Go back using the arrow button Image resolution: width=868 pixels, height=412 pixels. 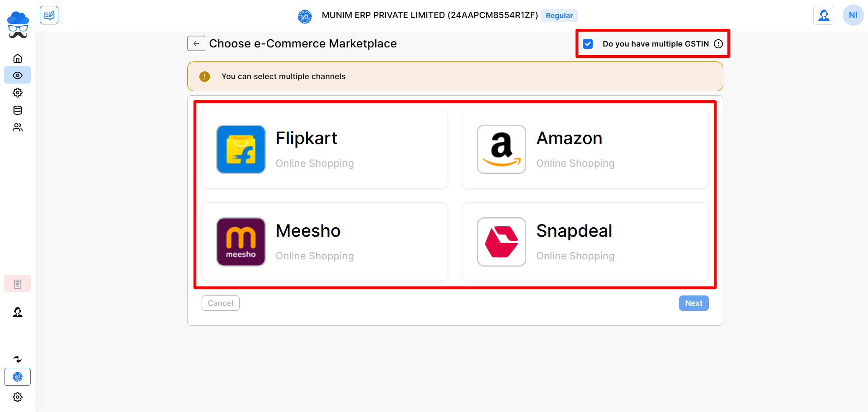click(196, 43)
